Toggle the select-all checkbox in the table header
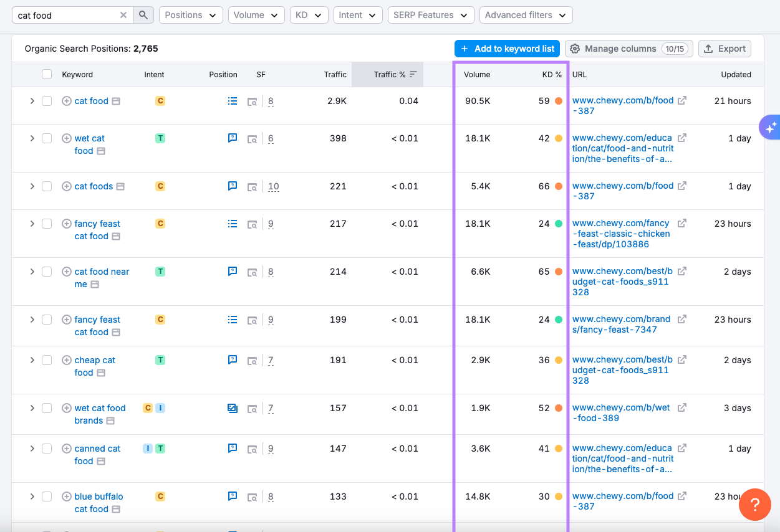The image size is (780, 532). pos(47,74)
